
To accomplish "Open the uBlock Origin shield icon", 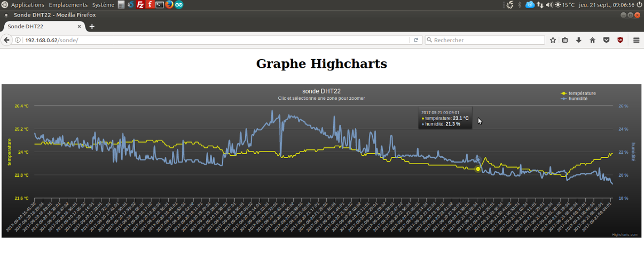I will coord(620,40).
